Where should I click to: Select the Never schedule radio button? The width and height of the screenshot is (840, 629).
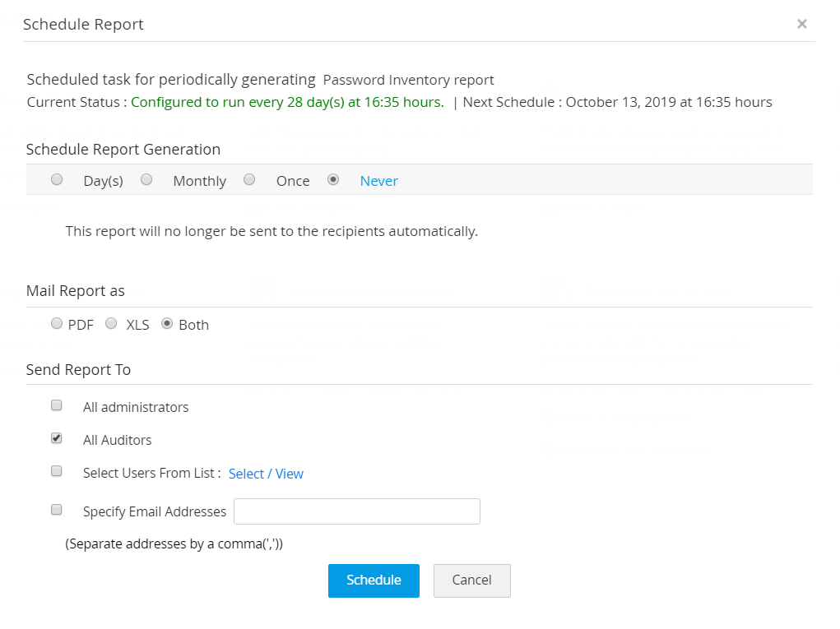[x=333, y=179]
